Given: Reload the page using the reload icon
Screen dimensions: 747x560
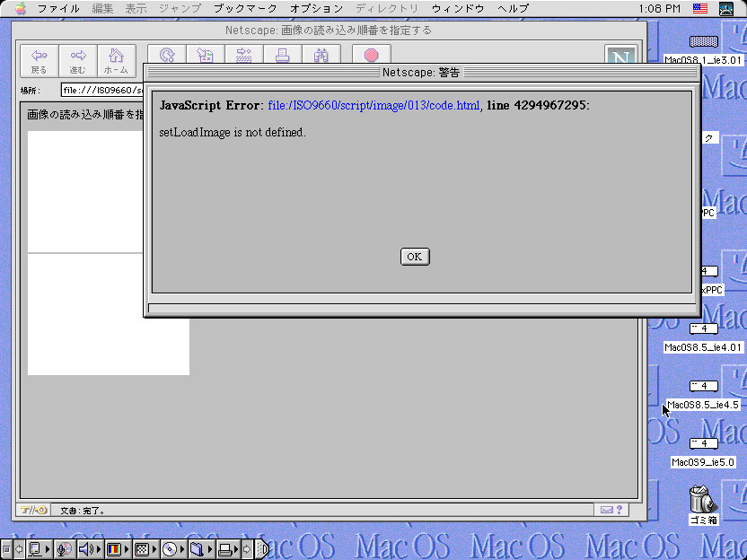Looking at the screenshot, I should click(x=167, y=55).
